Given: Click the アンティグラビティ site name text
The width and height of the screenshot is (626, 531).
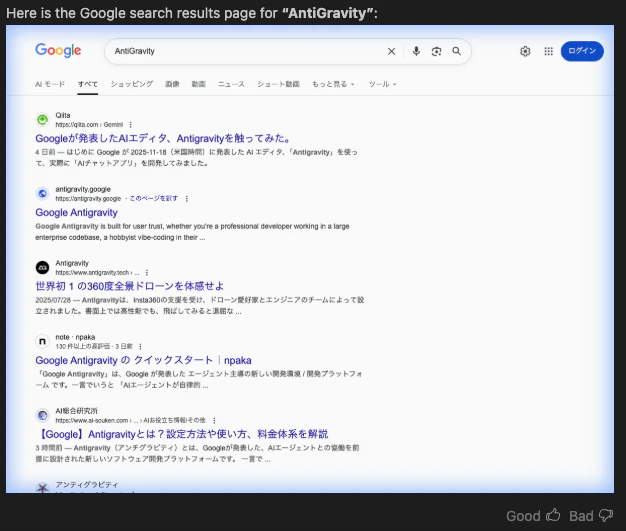Looking at the screenshot, I should tap(87, 485).
